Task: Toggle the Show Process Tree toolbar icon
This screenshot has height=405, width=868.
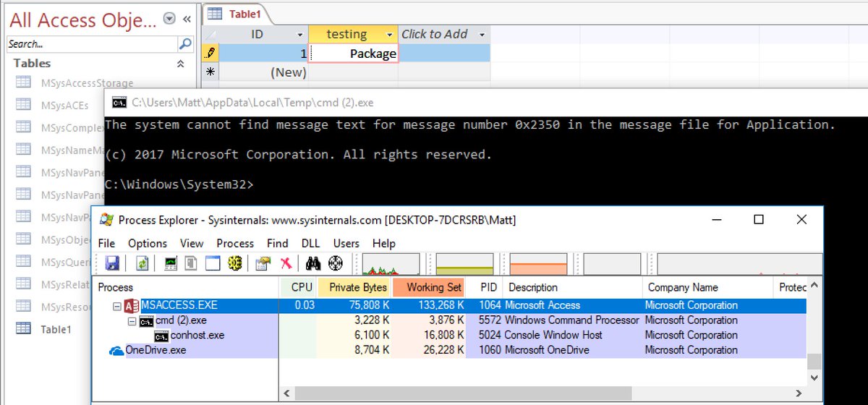Action: [192, 263]
